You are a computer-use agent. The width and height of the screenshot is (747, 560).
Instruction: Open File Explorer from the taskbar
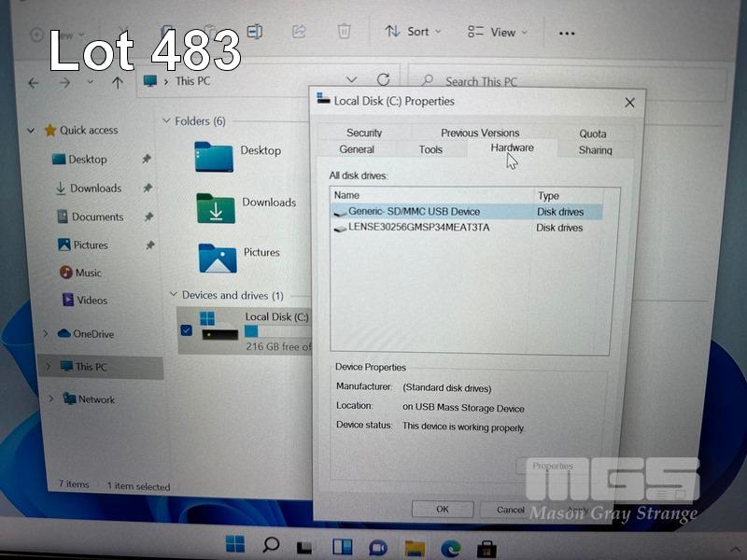tap(415, 546)
